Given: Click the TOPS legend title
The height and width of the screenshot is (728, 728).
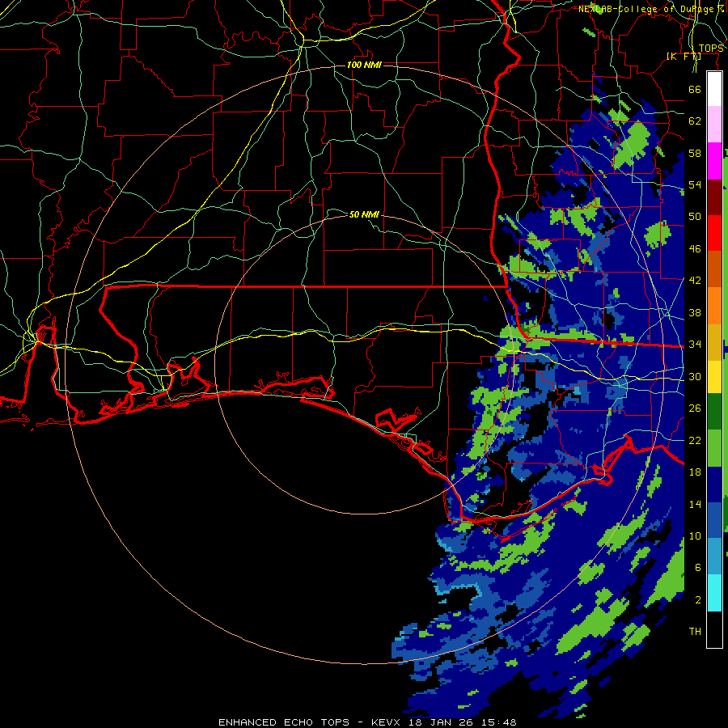Looking at the screenshot, I should pos(711,49).
